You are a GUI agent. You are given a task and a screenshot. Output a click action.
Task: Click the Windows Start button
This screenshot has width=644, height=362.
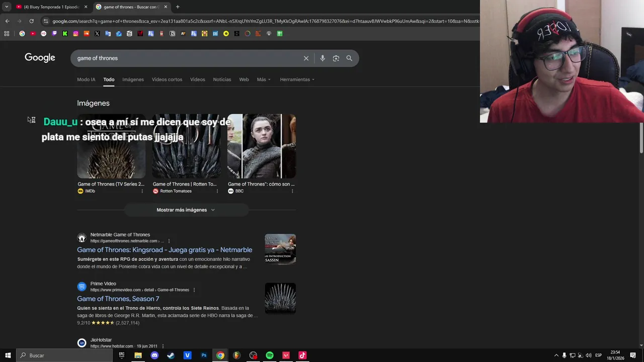(8, 355)
